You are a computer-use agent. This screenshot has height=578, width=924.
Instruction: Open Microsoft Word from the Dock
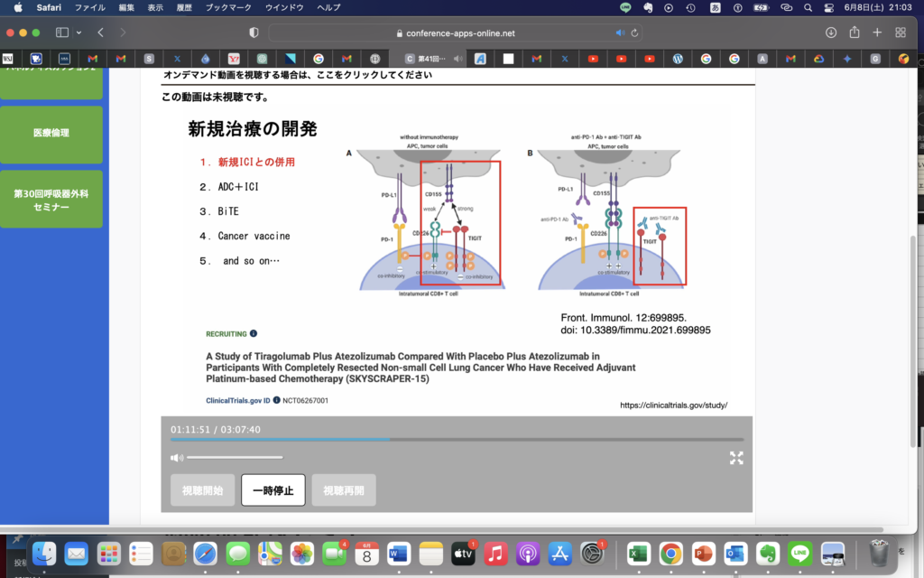click(399, 553)
